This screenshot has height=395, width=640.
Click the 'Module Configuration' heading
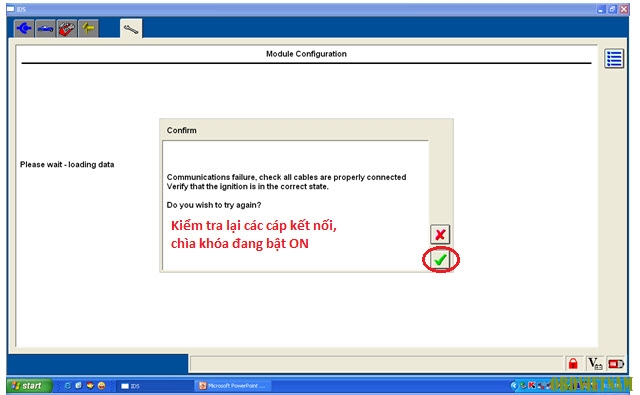[x=306, y=54]
